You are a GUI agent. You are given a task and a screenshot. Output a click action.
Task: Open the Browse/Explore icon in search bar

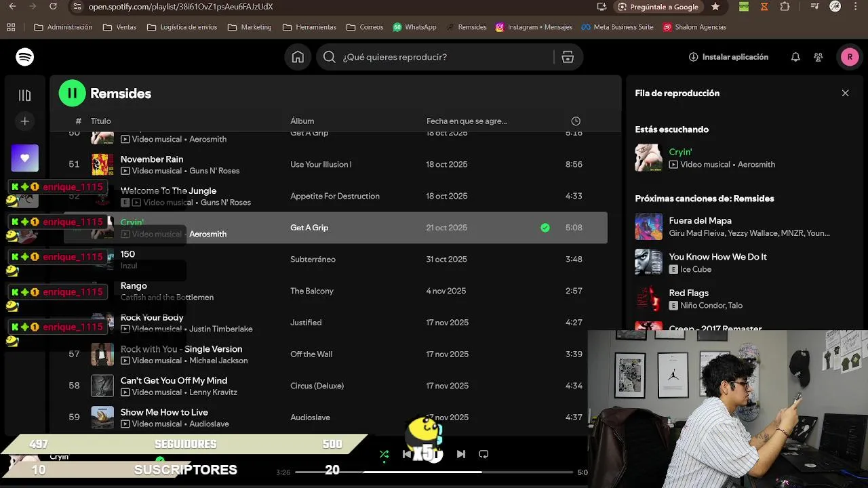(x=568, y=57)
